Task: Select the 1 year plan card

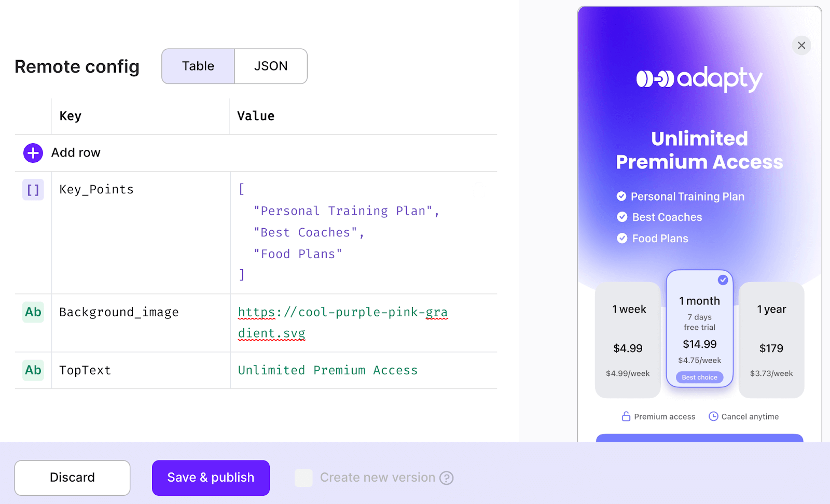Action: point(771,340)
